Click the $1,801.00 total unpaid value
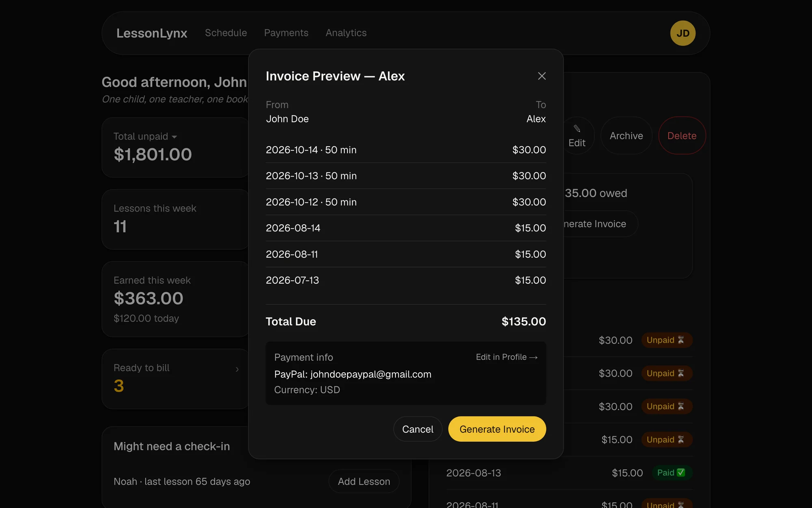812x508 pixels. 153,154
